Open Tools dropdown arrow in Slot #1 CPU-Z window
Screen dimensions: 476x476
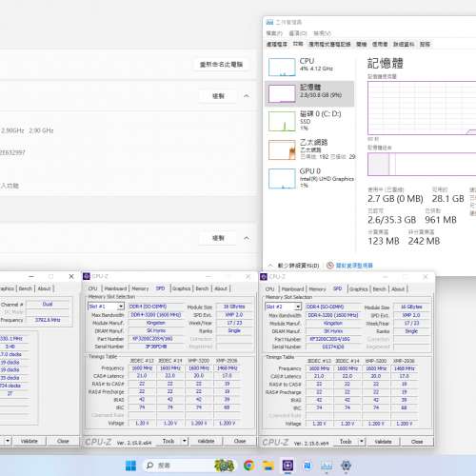[x=185, y=441]
